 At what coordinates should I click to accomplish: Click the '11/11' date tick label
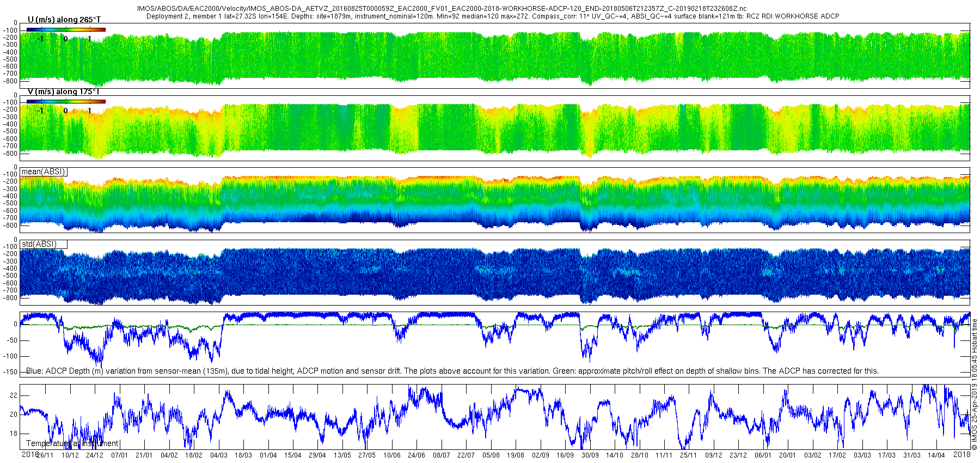click(664, 455)
